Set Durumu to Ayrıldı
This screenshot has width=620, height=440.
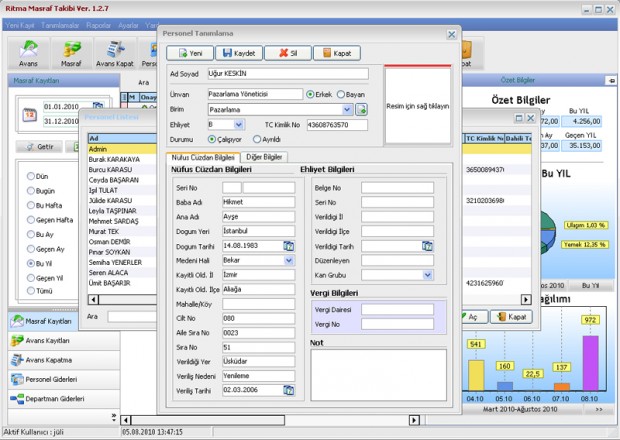pos(257,139)
